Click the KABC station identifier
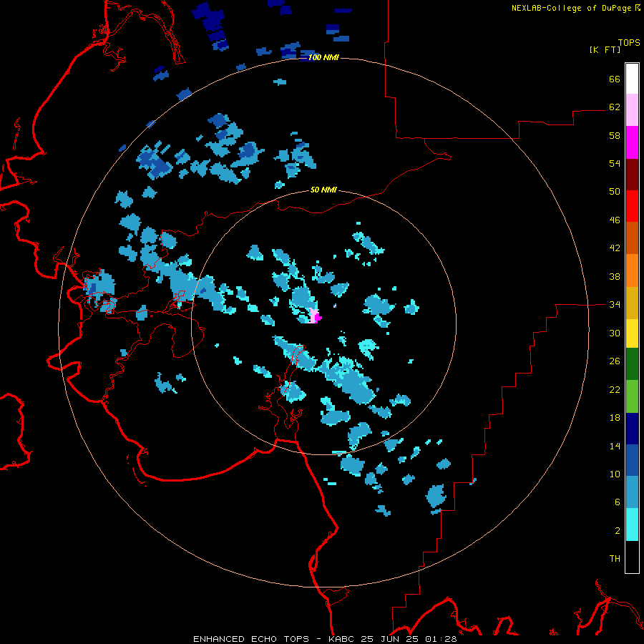Screen dimensions: 644x644 click(342, 639)
